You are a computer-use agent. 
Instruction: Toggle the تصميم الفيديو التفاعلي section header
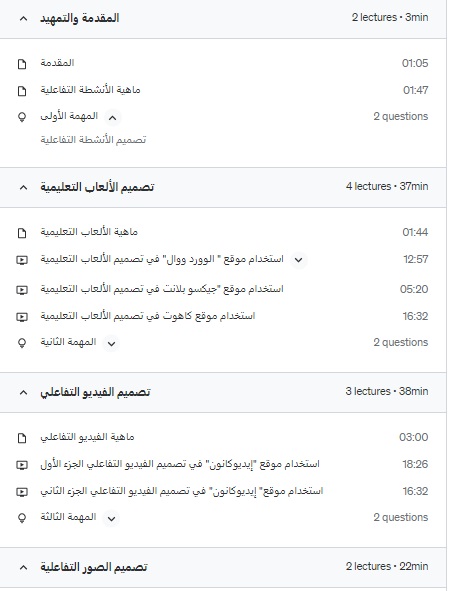click(x=223, y=392)
